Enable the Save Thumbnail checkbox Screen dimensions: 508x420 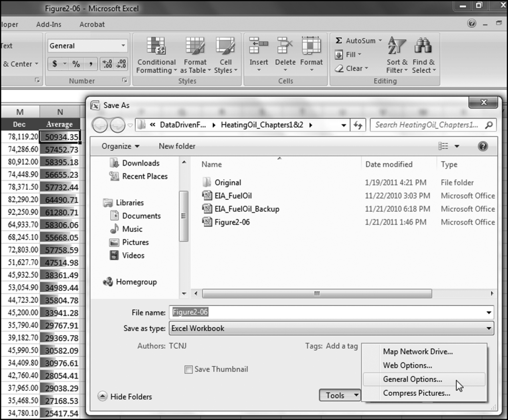[x=188, y=370]
